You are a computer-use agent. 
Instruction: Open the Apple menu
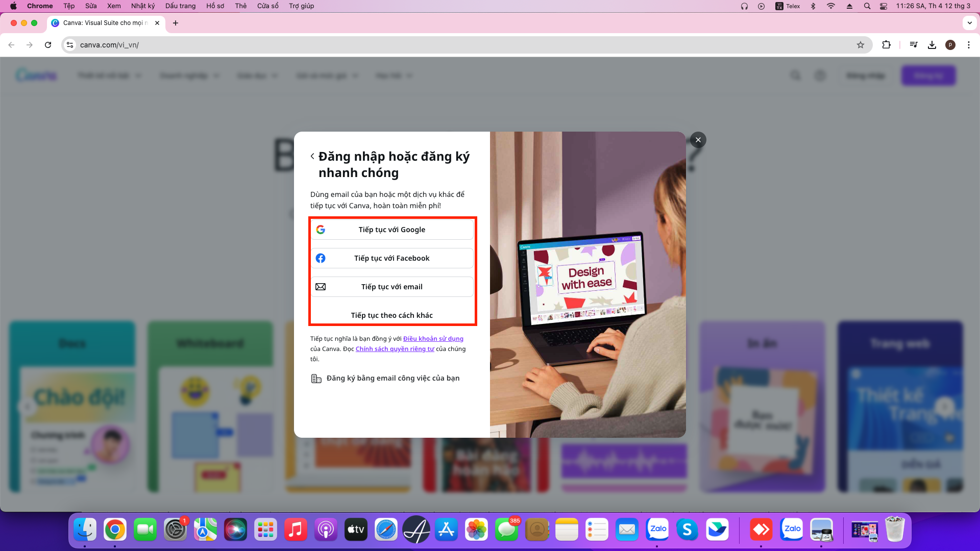[x=13, y=6]
